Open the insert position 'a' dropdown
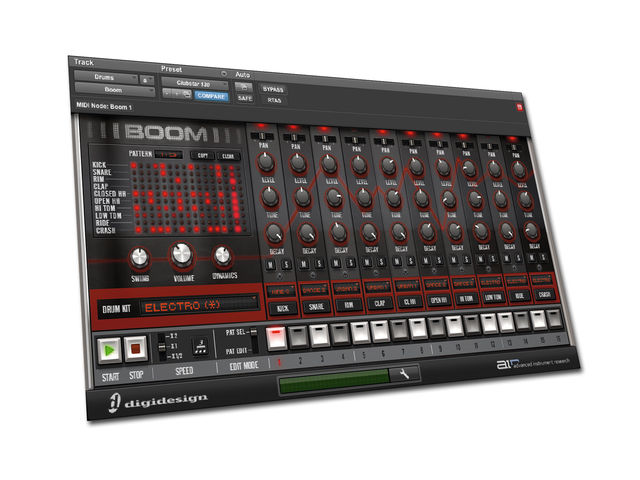 click(x=147, y=80)
